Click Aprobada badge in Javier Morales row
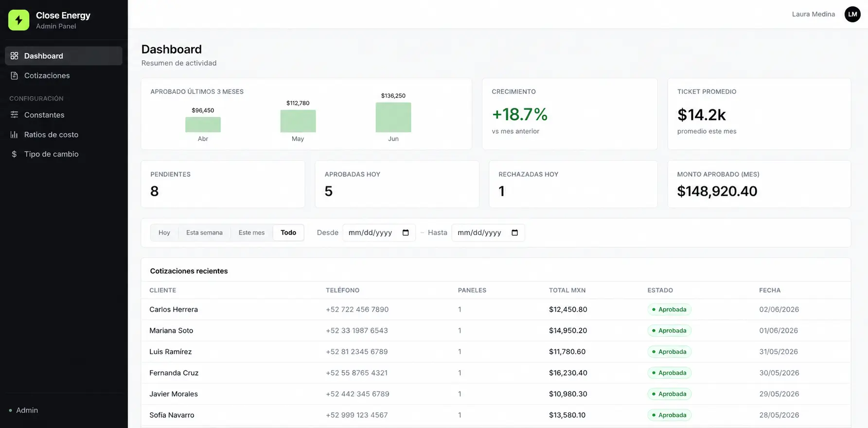868x428 pixels. click(669, 394)
